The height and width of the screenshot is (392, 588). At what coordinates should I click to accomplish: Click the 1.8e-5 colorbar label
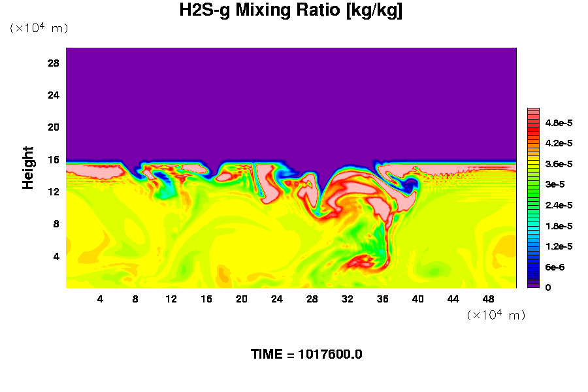(x=559, y=226)
